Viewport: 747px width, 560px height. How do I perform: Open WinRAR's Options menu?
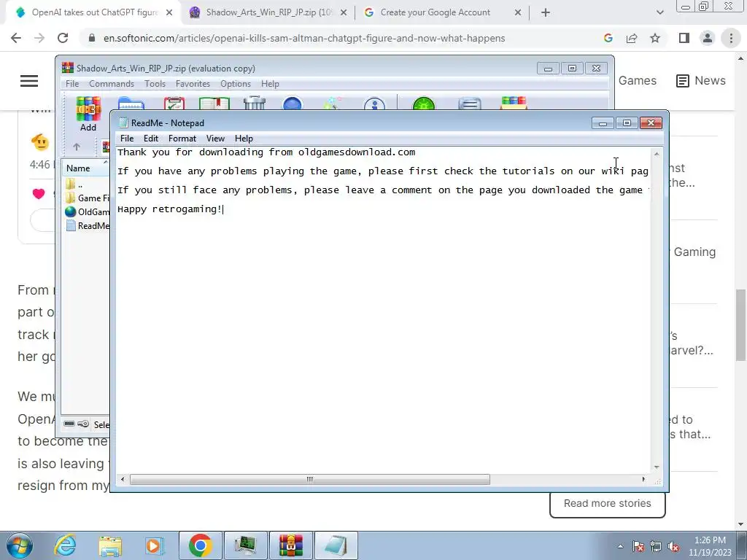click(x=236, y=84)
